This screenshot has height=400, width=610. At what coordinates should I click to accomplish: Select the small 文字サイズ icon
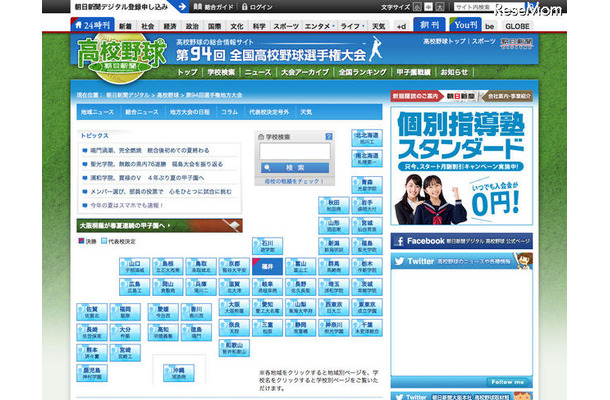417,7
